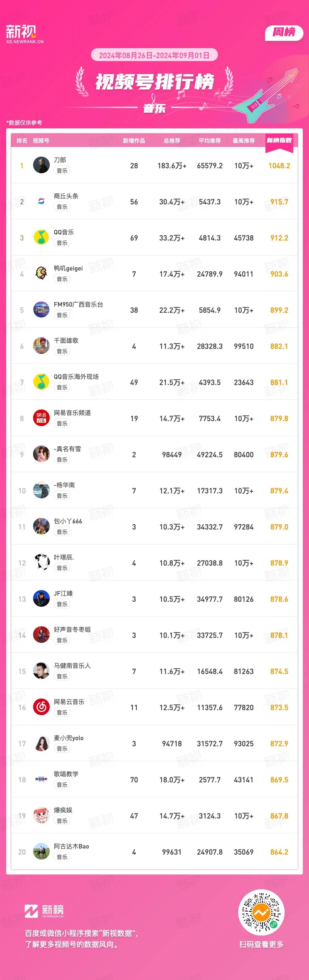Click the date range 2024年08月26日-09月01日 label
This screenshot has height=980, width=309.
[154, 56]
